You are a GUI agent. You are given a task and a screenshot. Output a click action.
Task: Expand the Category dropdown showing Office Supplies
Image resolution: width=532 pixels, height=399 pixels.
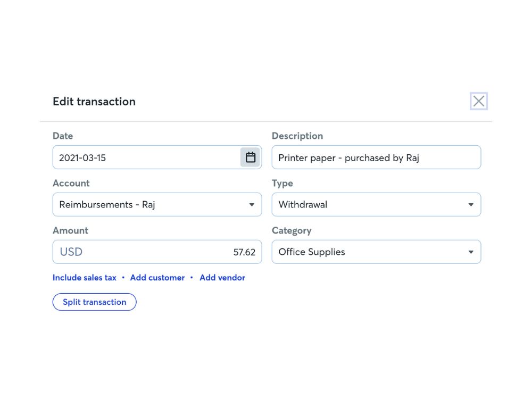click(x=376, y=252)
